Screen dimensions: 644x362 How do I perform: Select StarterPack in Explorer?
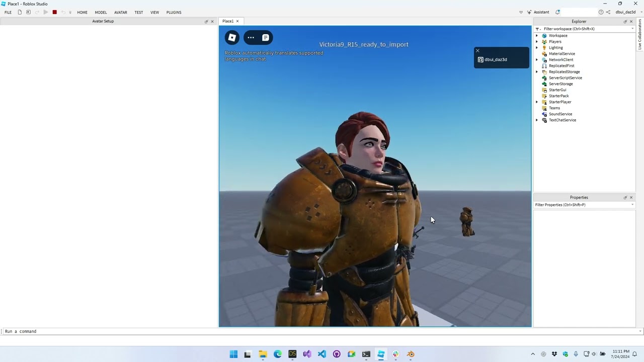point(558,96)
